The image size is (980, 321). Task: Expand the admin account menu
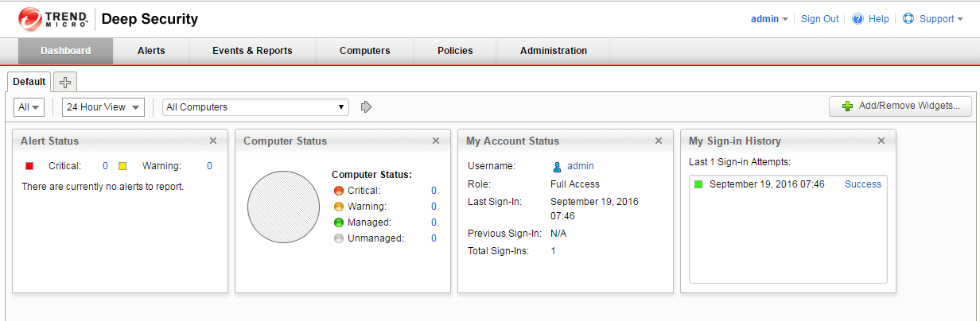(769, 19)
